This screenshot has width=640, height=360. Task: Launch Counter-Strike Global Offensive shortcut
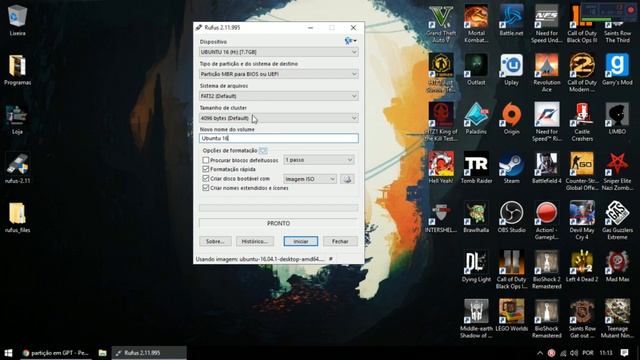point(582,171)
